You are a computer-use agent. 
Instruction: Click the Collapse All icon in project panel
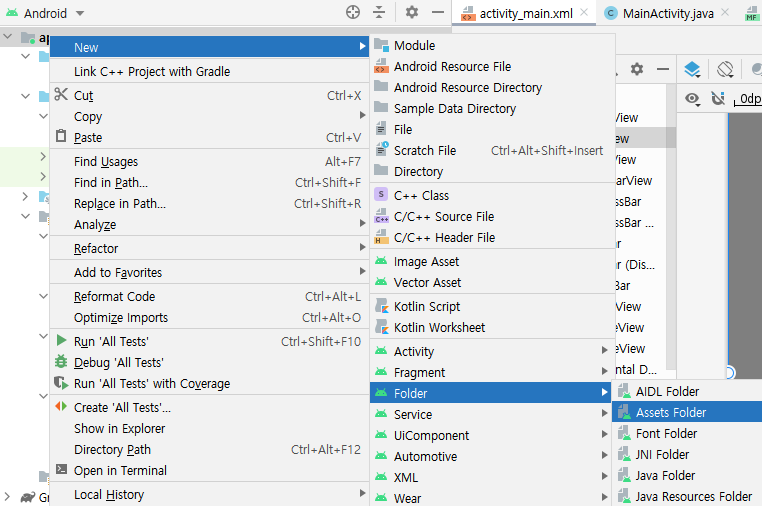[x=379, y=12]
